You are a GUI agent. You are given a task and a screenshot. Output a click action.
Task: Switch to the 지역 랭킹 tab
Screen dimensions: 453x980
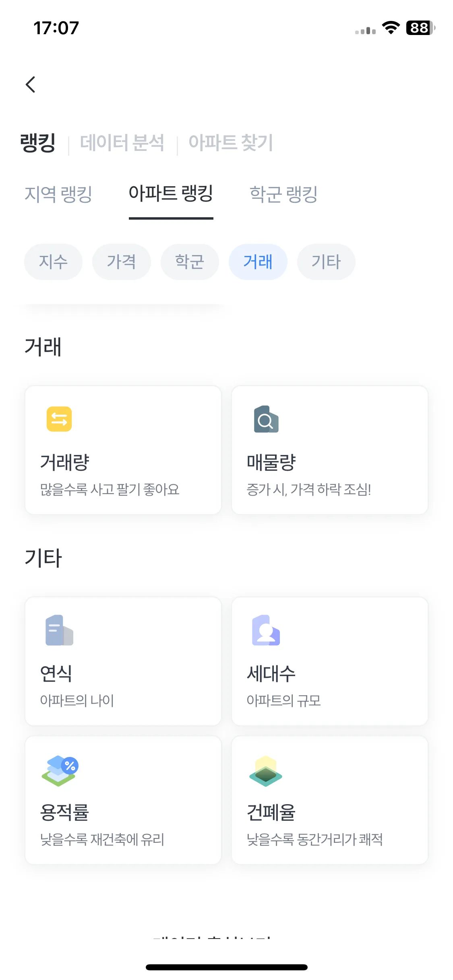click(x=58, y=194)
